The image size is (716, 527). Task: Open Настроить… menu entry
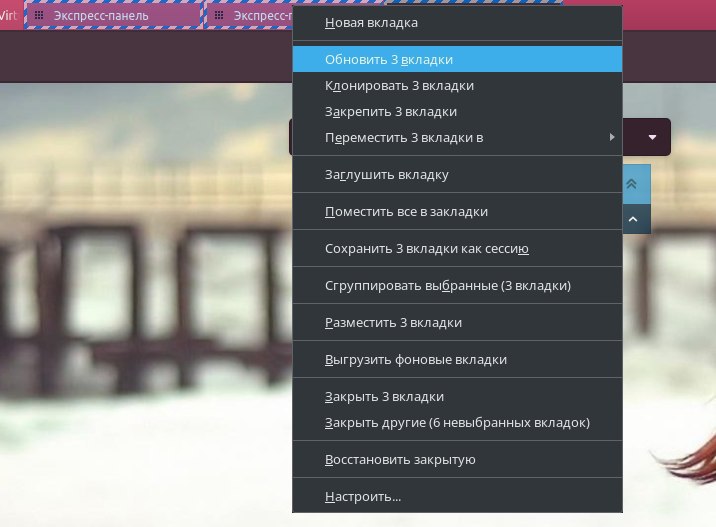pos(457,496)
